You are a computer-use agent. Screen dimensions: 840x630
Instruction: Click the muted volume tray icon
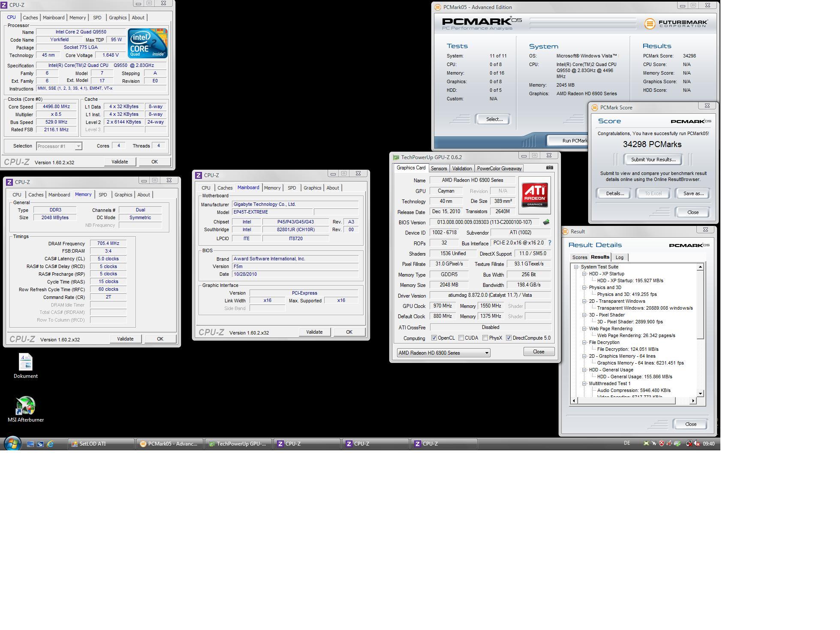pyautogui.click(x=697, y=443)
